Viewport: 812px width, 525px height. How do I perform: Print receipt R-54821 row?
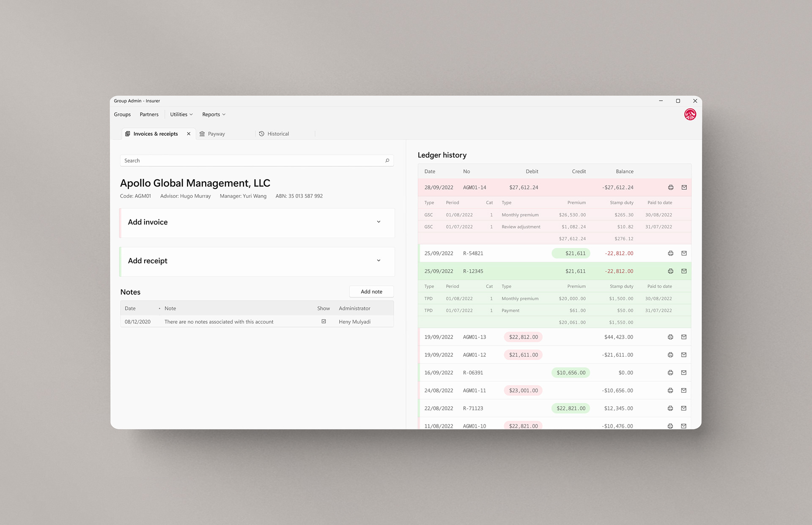coord(670,253)
